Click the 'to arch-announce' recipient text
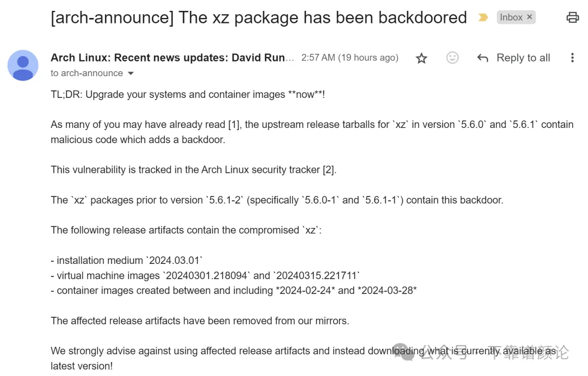Image resolution: width=588 pixels, height=376 pixels. [x=87, y=73]
